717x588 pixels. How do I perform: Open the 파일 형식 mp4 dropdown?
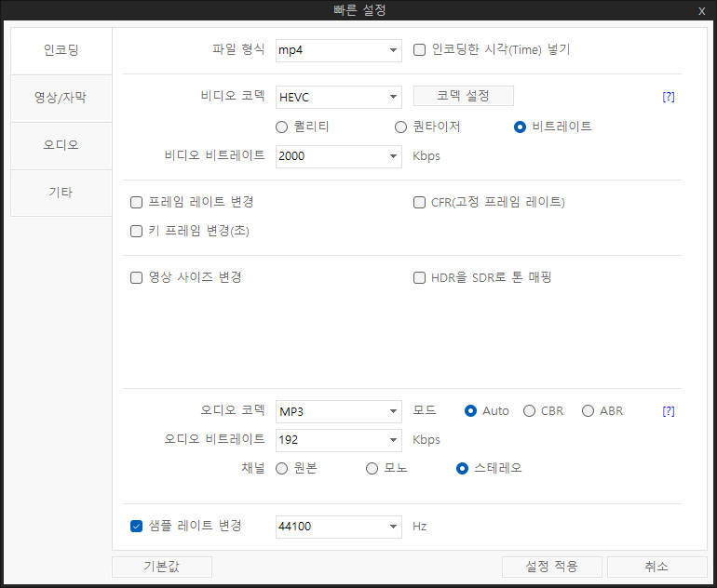[338, 50]
